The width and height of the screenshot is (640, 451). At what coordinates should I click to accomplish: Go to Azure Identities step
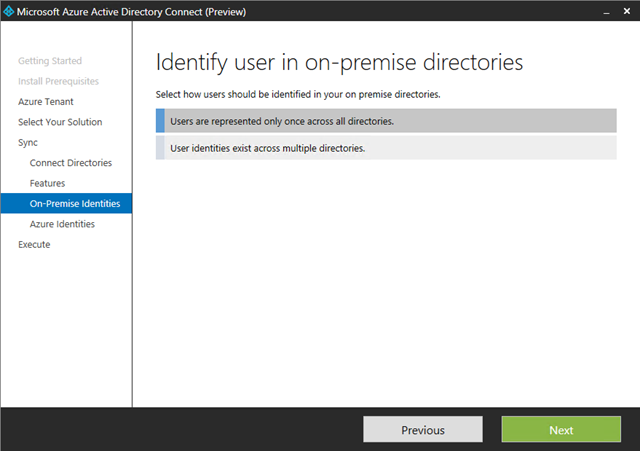62,224
